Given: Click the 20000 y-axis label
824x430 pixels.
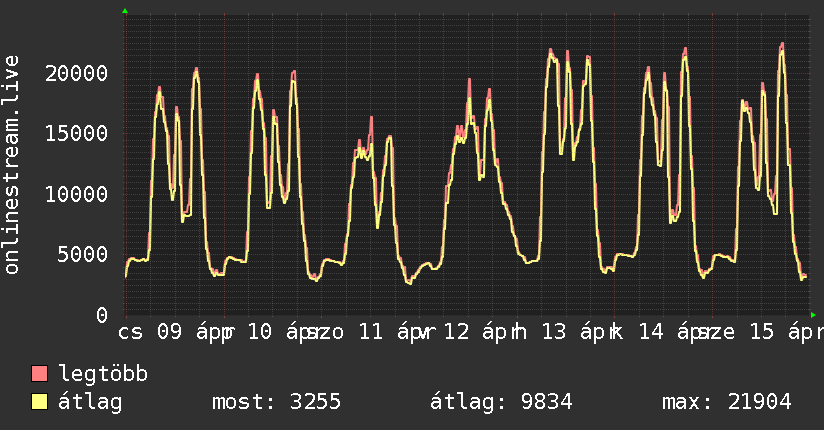Looking at the screenshot, I should click(x=77, y=73).
